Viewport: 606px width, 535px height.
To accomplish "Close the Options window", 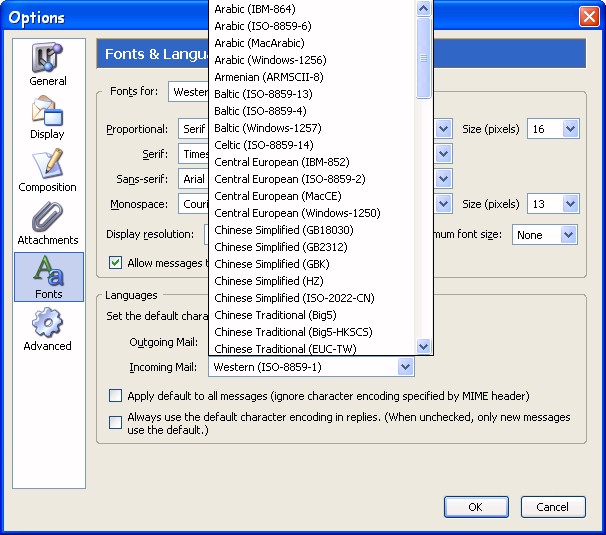I will (x=589, y=17).
